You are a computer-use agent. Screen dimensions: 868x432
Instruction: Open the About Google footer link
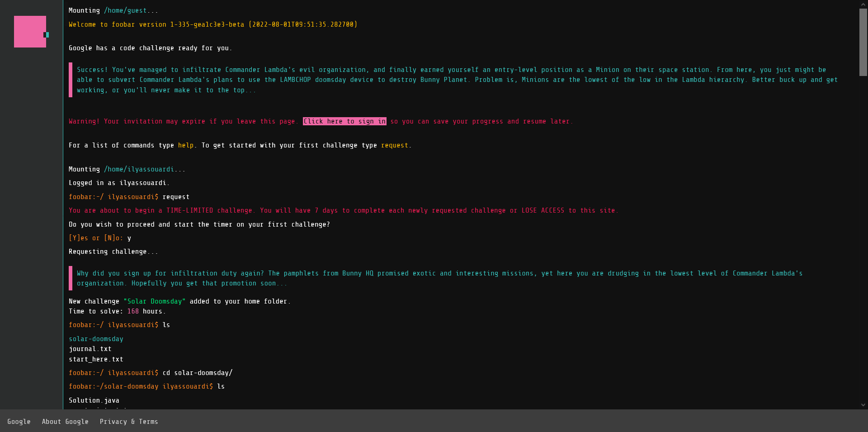(65, 422)
